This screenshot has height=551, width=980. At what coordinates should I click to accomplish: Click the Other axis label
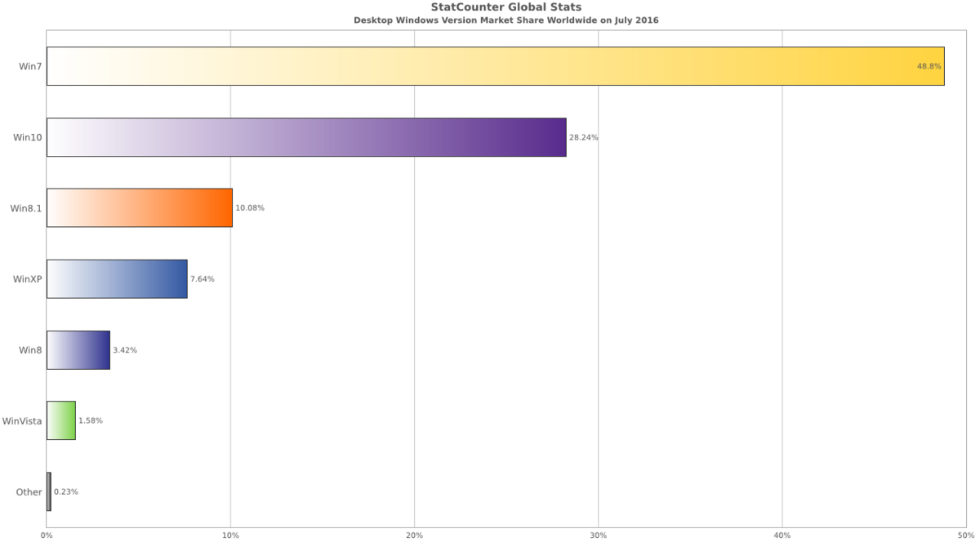coord(29,492)
